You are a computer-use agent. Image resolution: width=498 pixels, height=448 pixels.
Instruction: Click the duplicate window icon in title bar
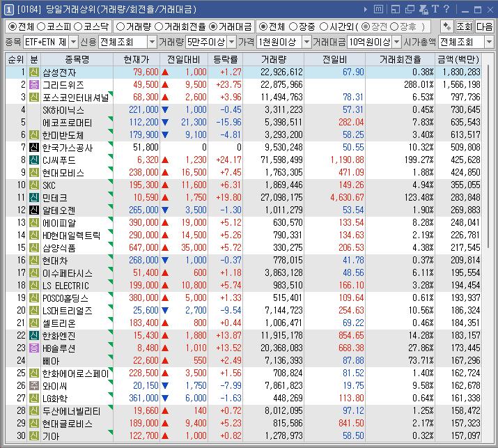pos(410,10)
